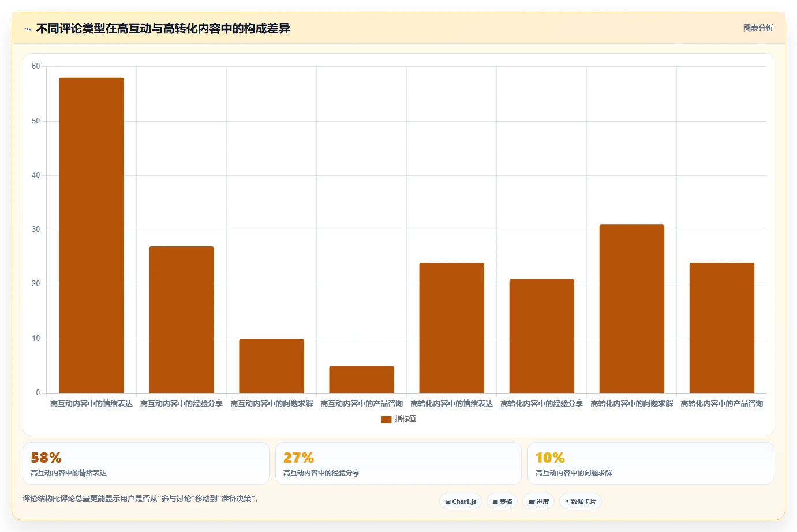
Task: Click the bar for 高互动内容中的经验分享
Action: tap(181, 320)
